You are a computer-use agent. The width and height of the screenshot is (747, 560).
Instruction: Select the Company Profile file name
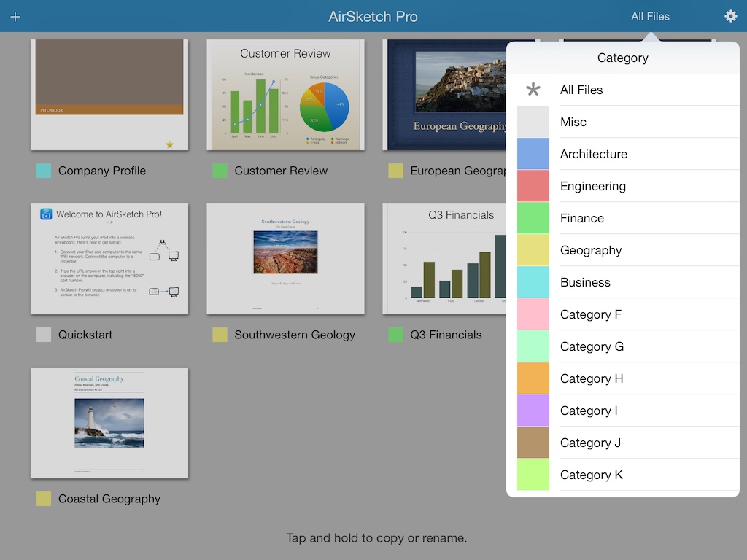pyautogui.click(x=102, y=171)
